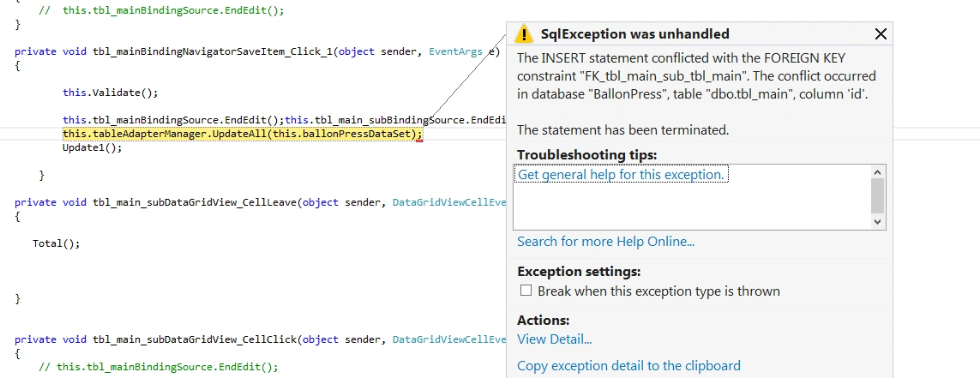
Task: Click the DataGridViewCellEve type in CellLeave signature
Action: point(448,201)
